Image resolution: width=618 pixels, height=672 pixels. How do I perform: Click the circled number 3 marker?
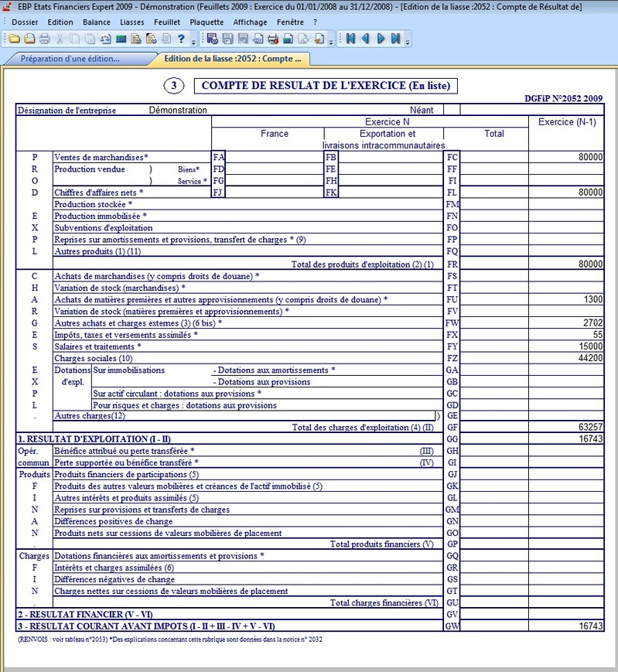coord(173,86)
